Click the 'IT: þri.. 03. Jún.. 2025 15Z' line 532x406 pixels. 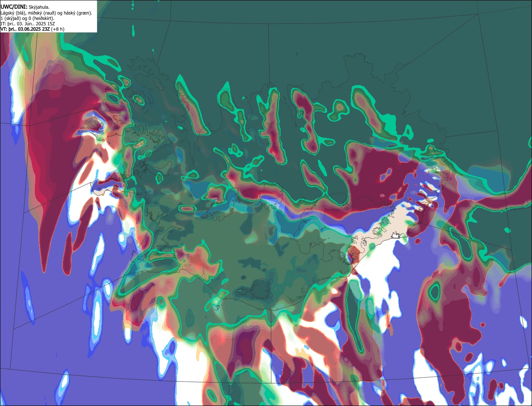pos(28,24)
